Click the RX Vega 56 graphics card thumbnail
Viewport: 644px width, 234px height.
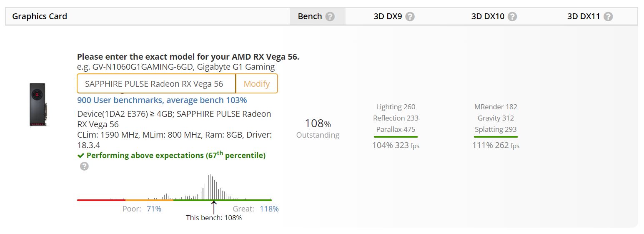tap(38, 104)
